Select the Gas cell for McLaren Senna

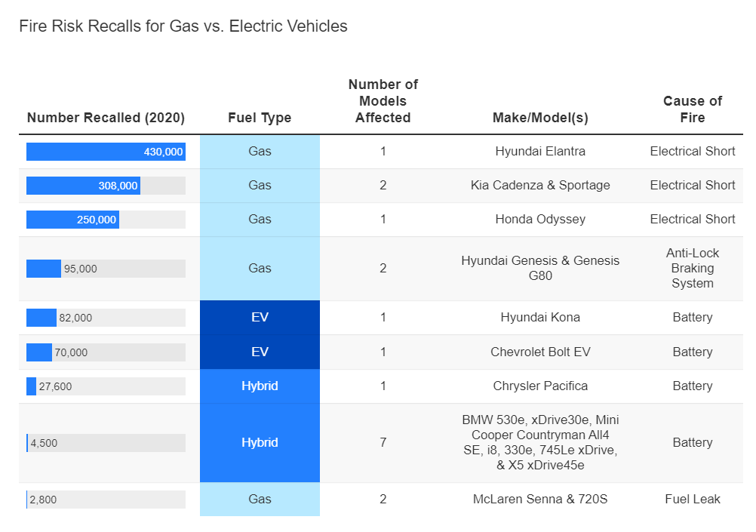point(260,499)
